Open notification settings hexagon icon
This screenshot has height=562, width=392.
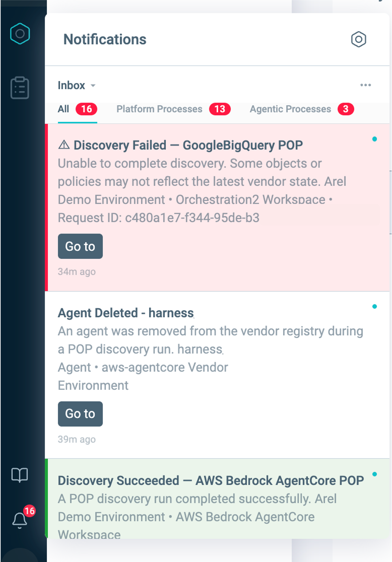coord(358,39)
